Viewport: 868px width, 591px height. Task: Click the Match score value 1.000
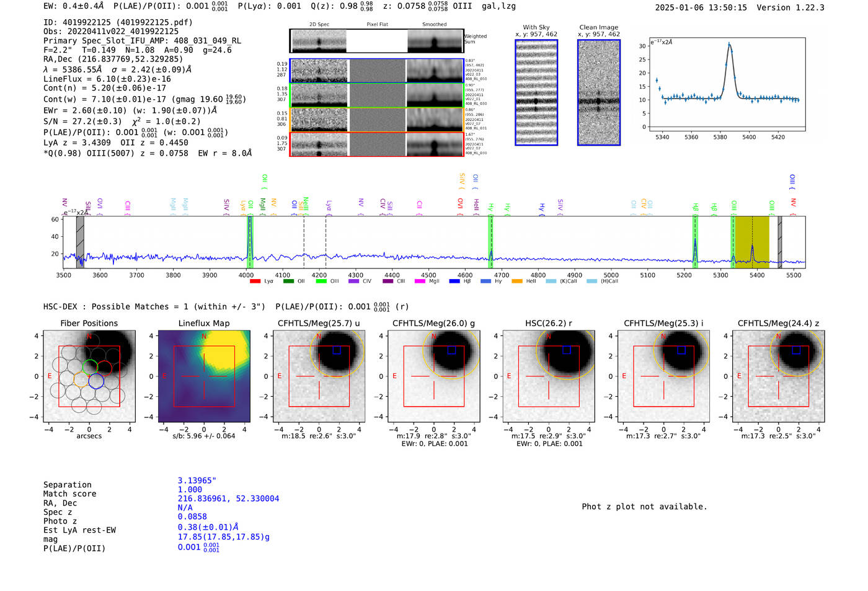click(x=190, y=489)
